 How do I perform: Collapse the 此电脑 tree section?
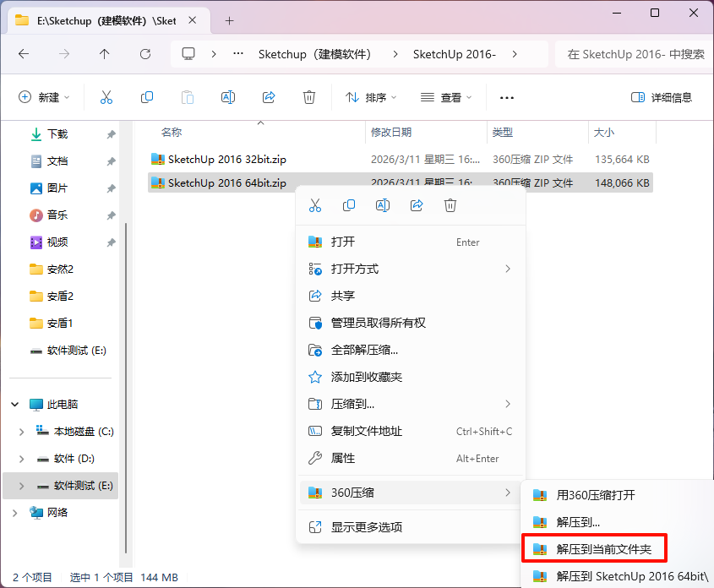pyautogui.click(x=14, y=404)
